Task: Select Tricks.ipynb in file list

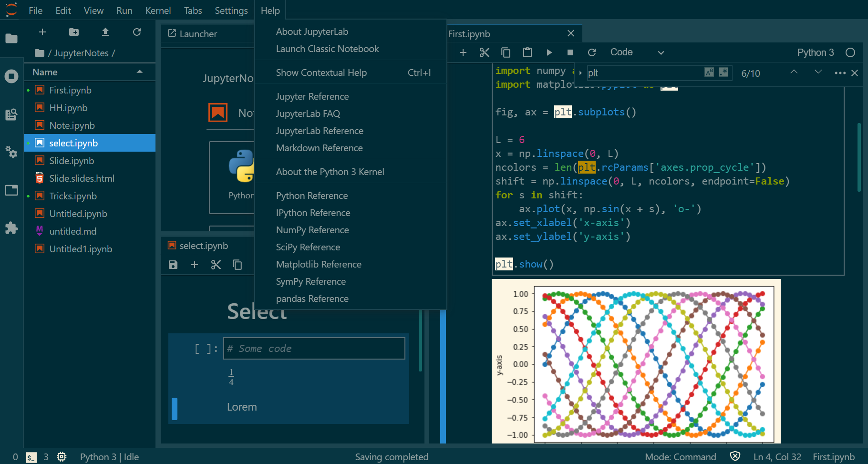Action: click(x=90, y=196)
